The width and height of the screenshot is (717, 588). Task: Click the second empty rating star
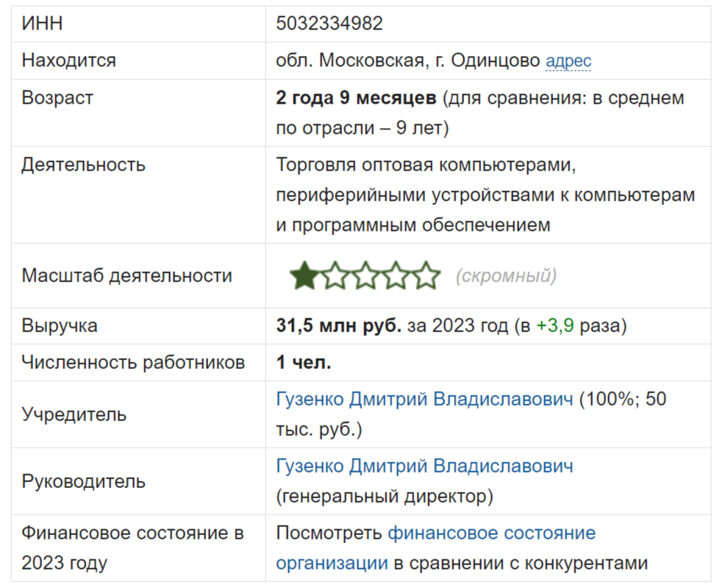click(335, 276)
